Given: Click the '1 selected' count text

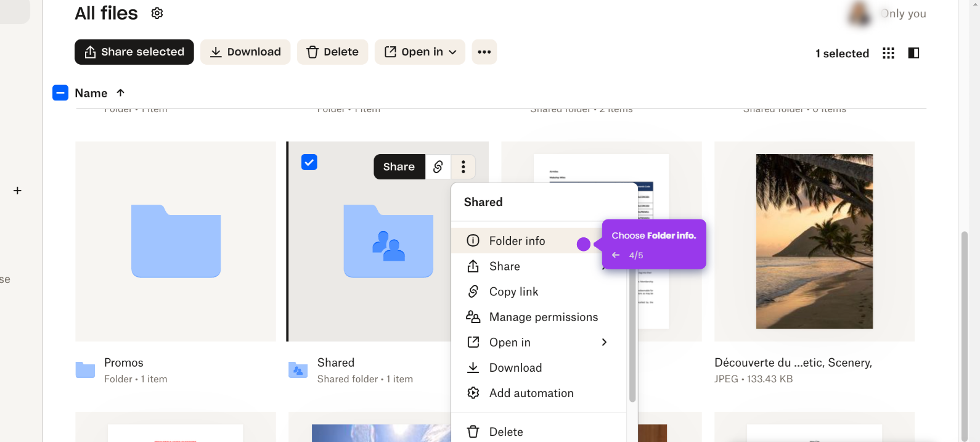Looking at the screenshot, I should 842,54.
